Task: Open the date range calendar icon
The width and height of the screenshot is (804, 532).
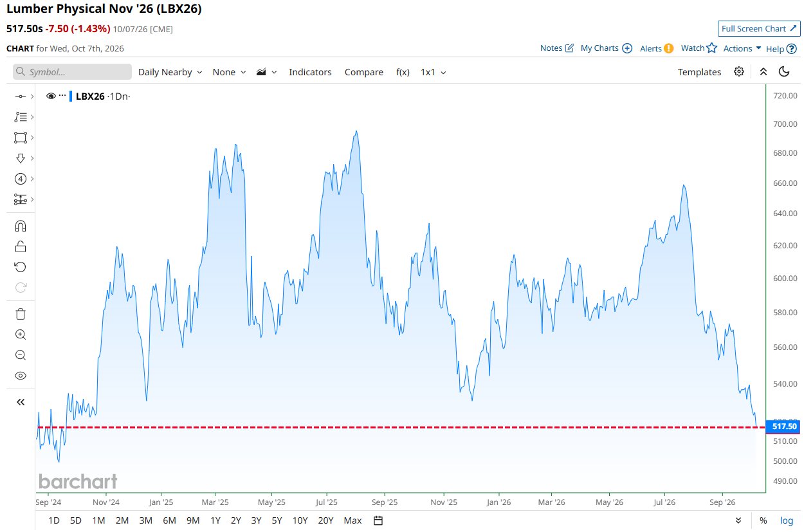Action: (378, 520)
